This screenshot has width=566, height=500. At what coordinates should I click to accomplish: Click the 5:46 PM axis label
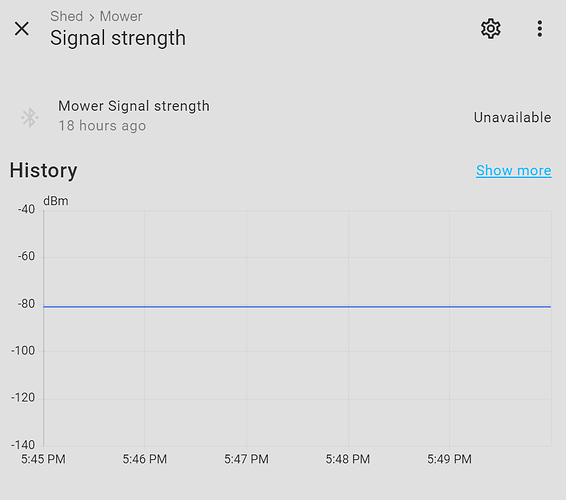[x=144, y=459]
